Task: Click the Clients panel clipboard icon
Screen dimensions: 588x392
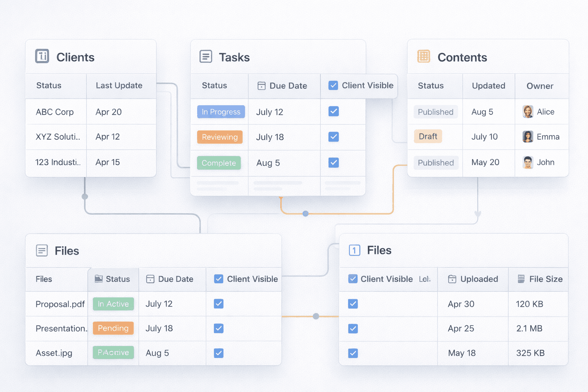Action: click(42, 56)
